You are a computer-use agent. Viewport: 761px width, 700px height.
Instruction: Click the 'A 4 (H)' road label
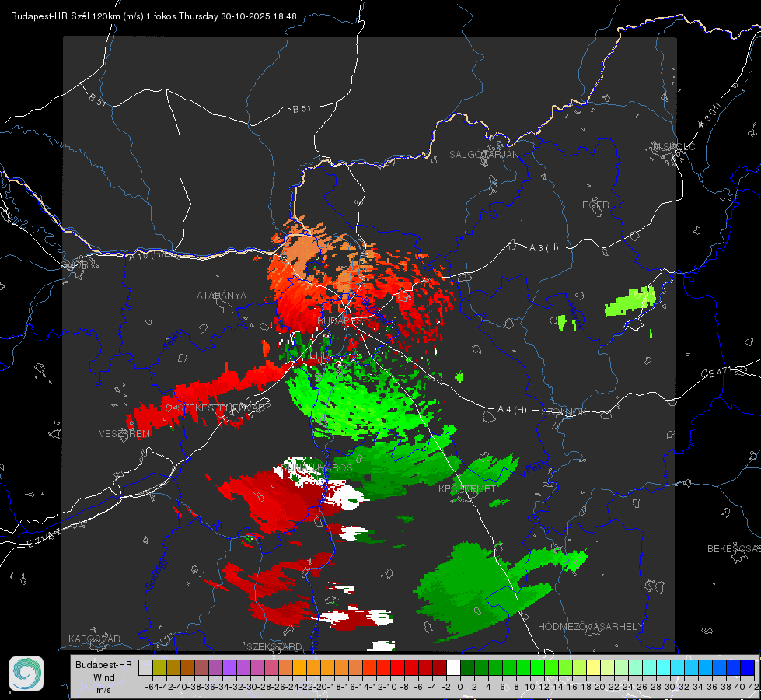click(x=512, y=410)
